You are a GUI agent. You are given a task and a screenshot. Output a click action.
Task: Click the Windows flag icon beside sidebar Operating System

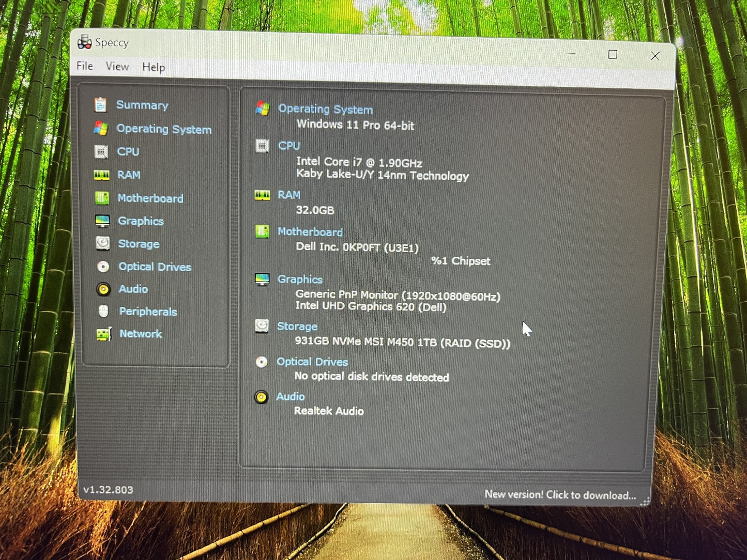click(x=101, y=128)
